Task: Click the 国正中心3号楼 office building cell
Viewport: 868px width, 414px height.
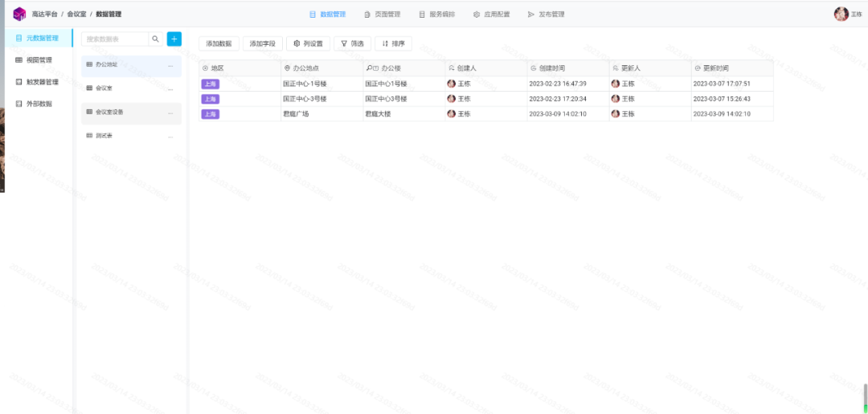Action: (403, 99)
